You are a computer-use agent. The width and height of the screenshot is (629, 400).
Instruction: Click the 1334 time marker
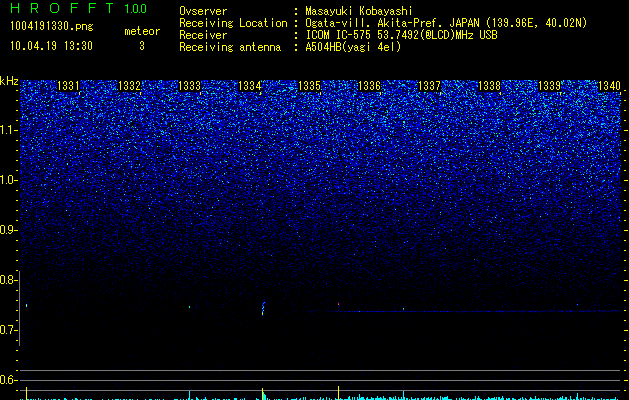(x=249, y=86)
